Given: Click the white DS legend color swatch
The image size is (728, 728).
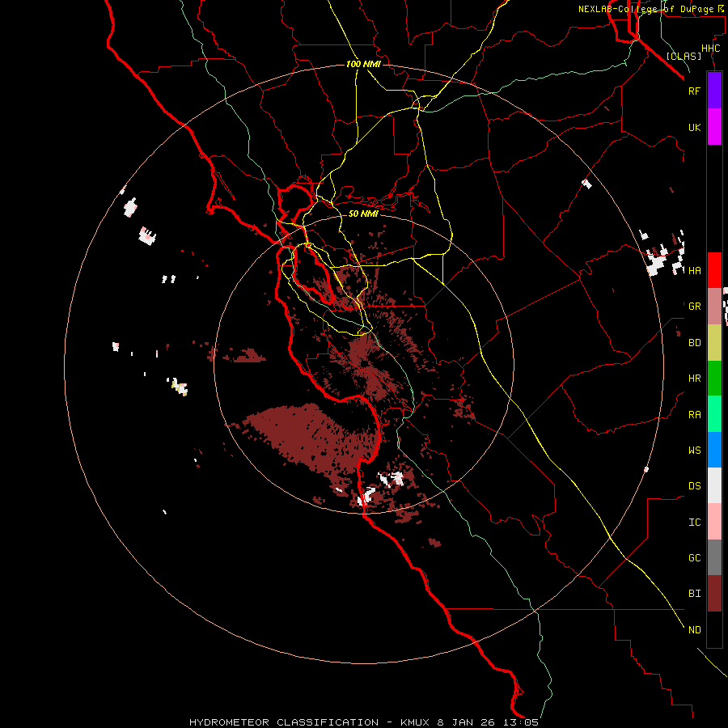Looking at the screenshot, I should [714, 485].
